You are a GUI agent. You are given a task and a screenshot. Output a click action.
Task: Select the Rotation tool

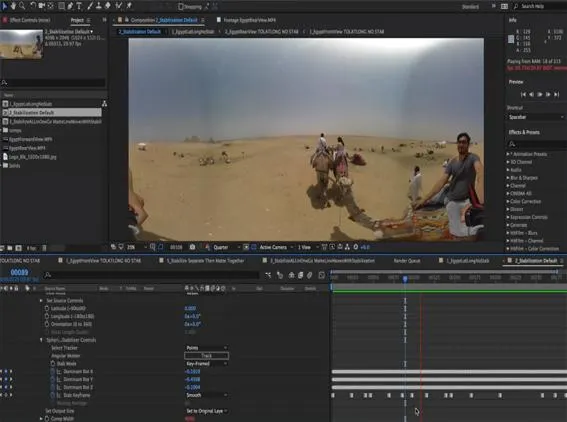click(33, 5)
